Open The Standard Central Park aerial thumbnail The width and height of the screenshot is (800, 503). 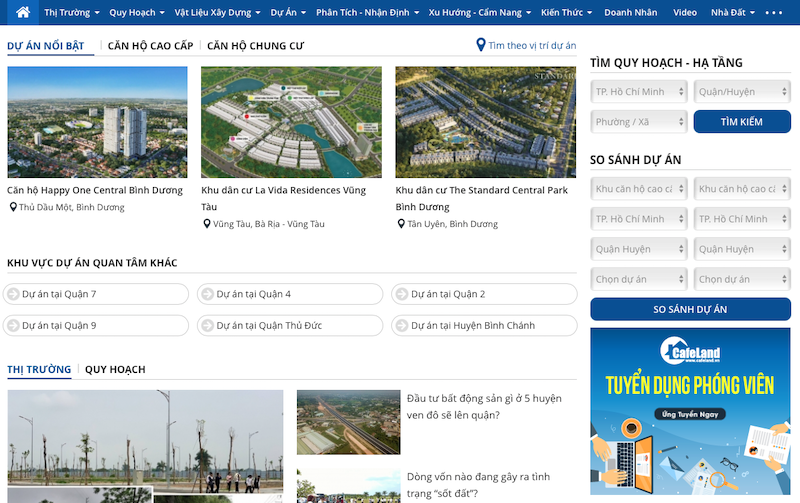(x=486, y=122)
